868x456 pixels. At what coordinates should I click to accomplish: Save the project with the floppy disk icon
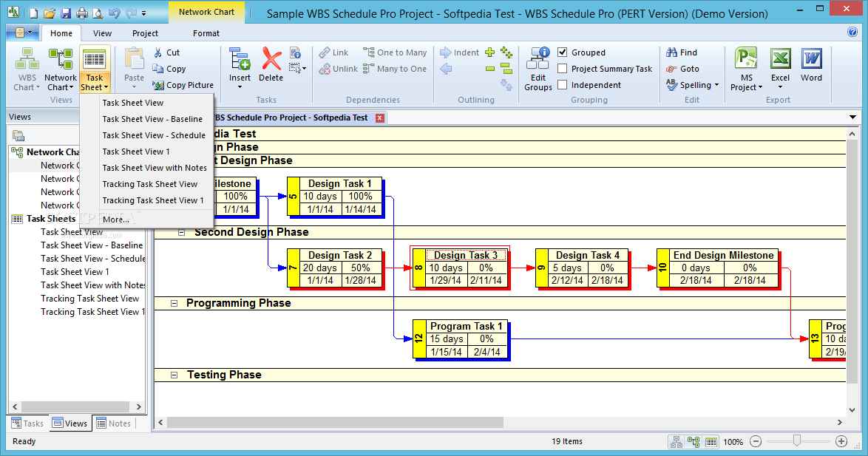click(66, 13)
